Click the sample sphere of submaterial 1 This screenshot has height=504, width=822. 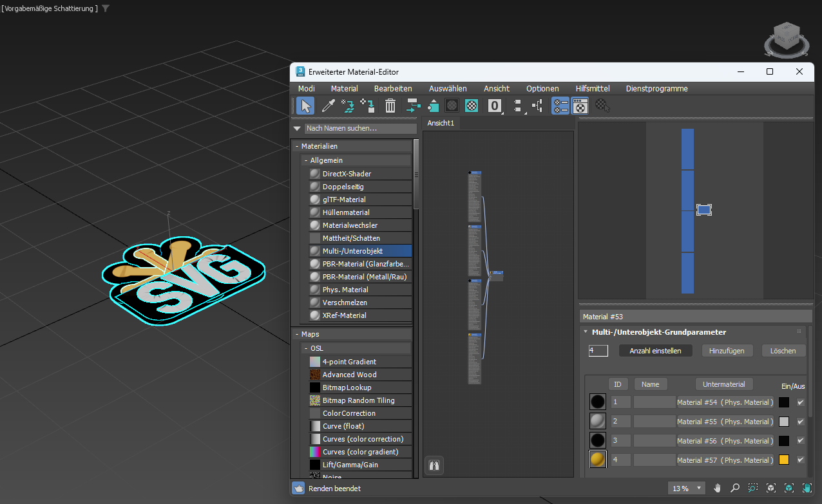tap(598, 402)
